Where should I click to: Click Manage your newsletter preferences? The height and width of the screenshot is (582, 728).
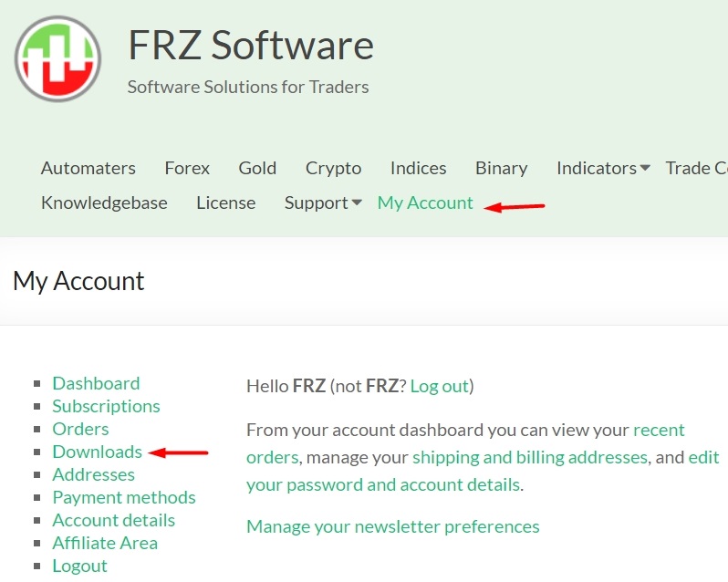click(393, 526)
